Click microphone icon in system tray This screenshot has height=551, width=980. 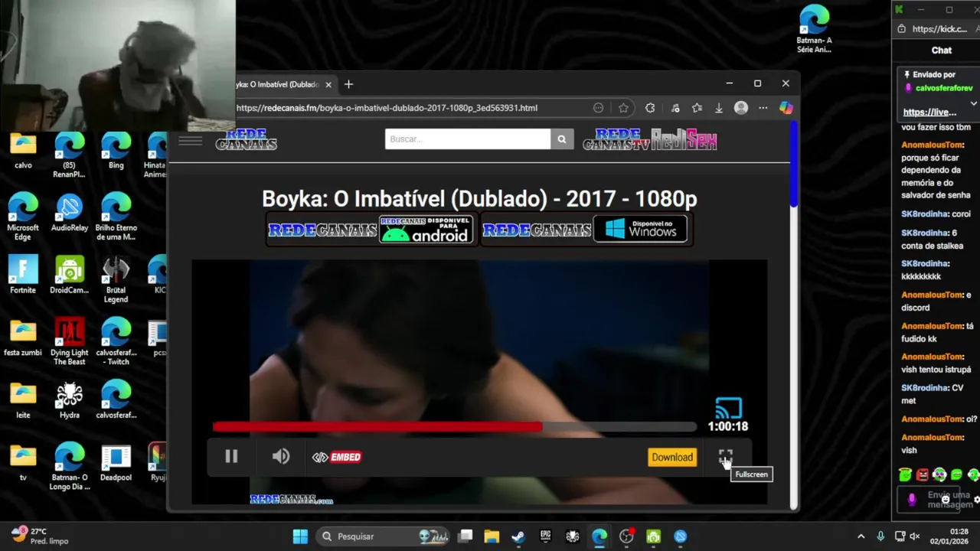880,536
